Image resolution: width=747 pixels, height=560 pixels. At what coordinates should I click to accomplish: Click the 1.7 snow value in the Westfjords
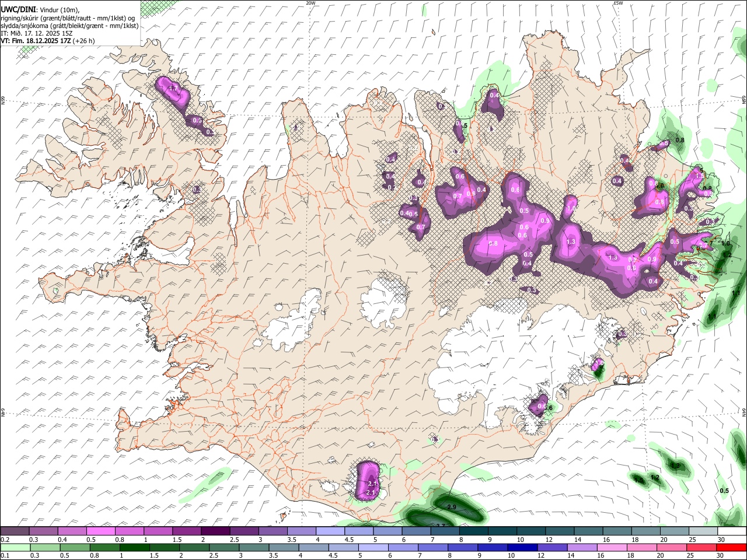coord(173,89)
